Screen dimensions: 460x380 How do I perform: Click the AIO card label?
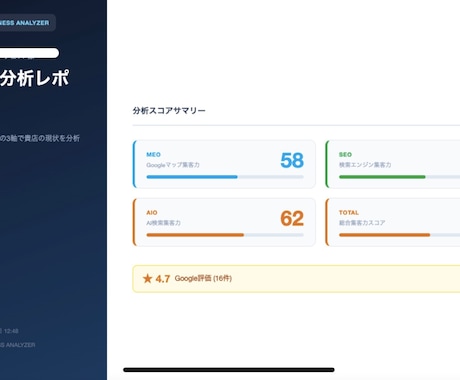152,213
